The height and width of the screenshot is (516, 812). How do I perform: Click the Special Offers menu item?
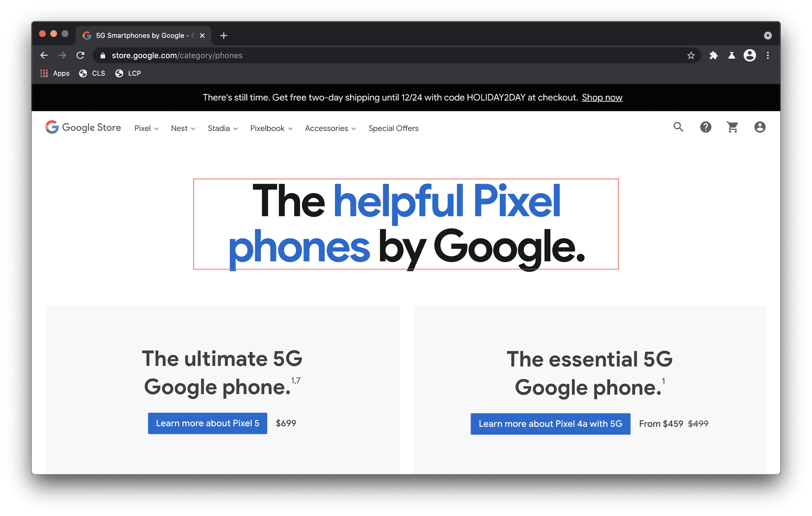coord(394,128)
